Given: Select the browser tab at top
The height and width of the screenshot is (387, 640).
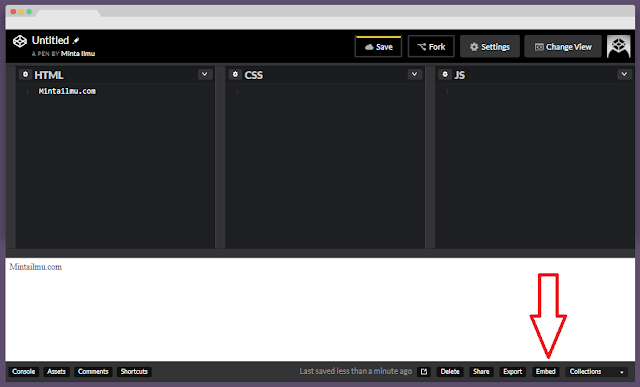Looking at the screenshot, I should (x=69, y=13).
